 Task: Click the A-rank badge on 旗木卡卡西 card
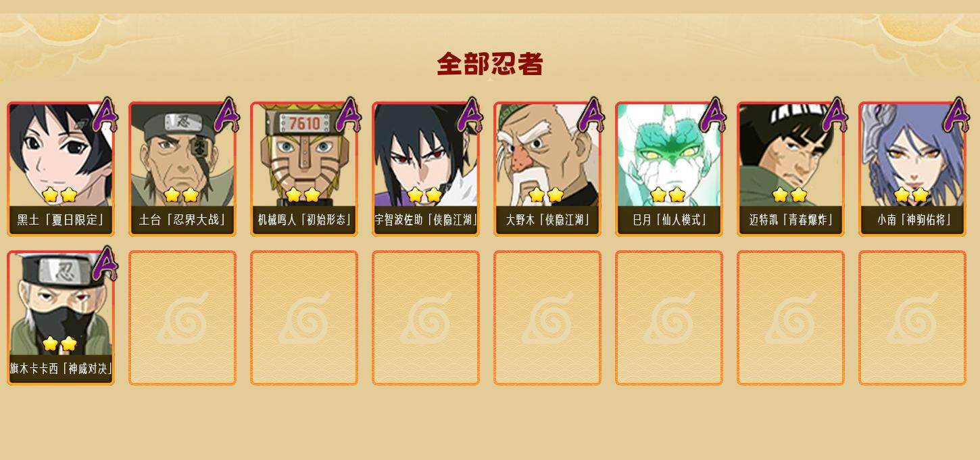click(105, 264)
